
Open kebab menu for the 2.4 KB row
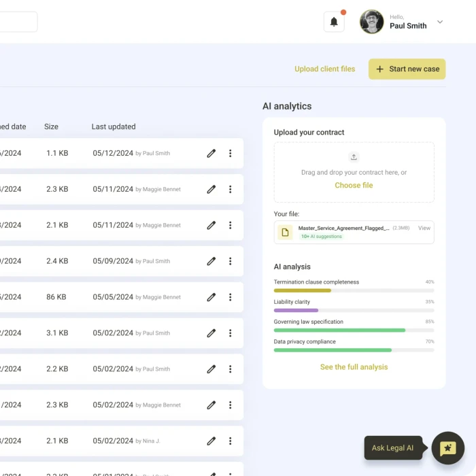tap(230, 261)
